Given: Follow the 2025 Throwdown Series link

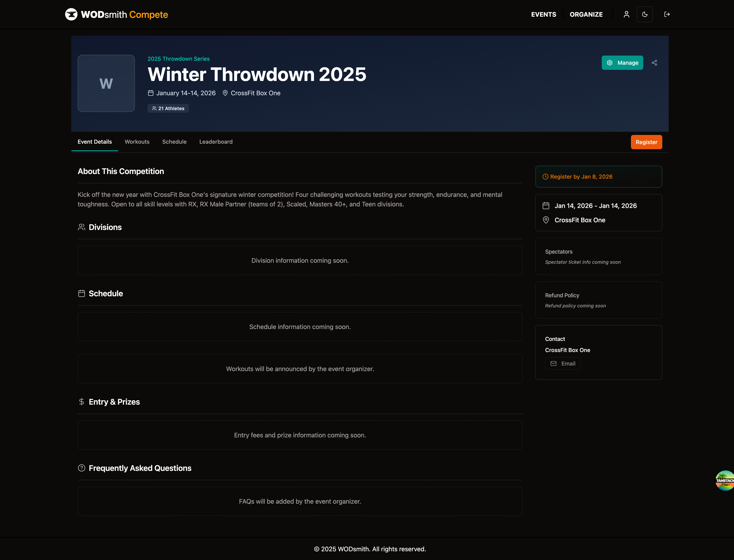Looking at the screenshot, I should click(x=179, y=59).
